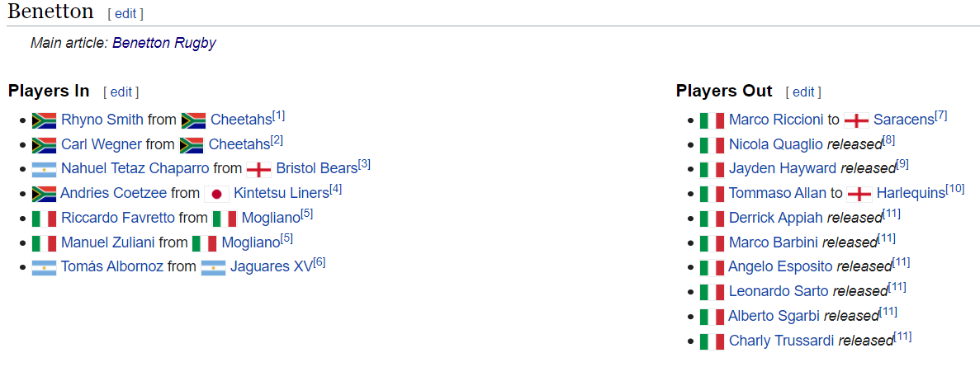Edit the Players In section
980x367 pixels.
[x=121, y=92]
